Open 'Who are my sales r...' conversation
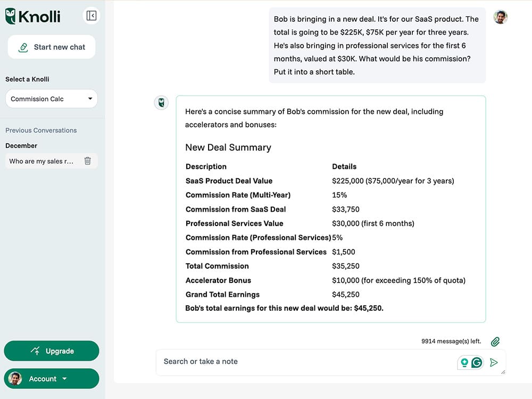Viewport: 532px width, 399px height. (41, 161)
